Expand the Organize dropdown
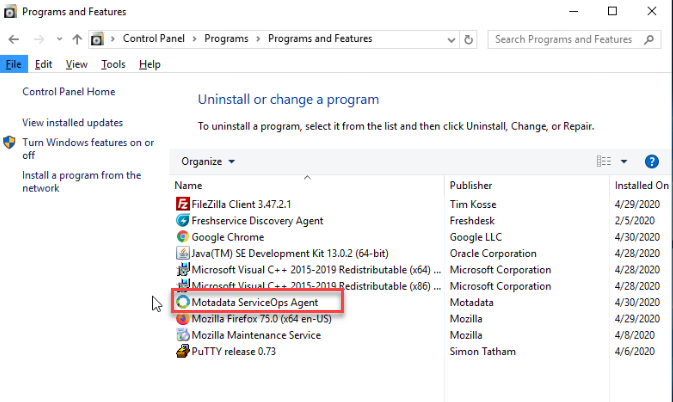The width and height of the screenshot is (673, 402). (x=208, y=161)
